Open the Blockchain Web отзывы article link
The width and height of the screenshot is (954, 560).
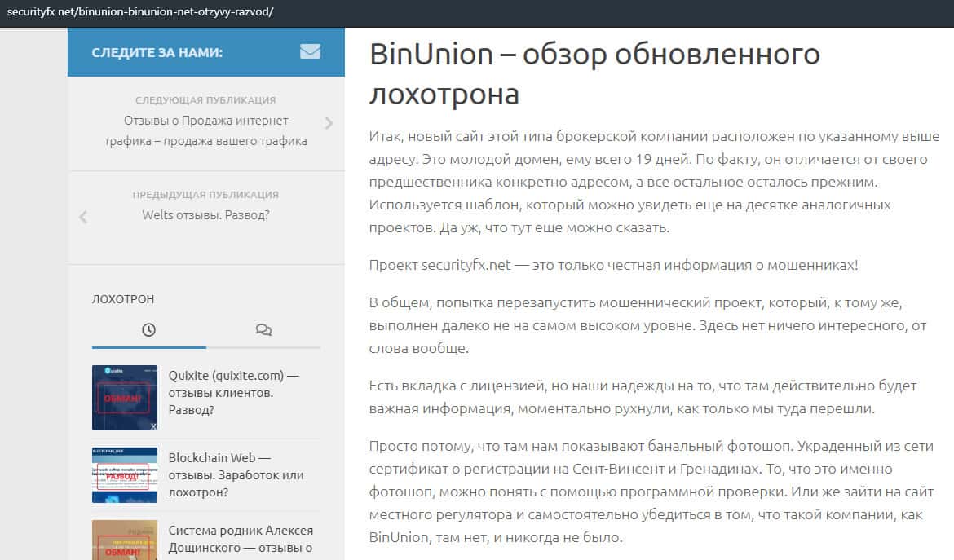pos(236,475)
